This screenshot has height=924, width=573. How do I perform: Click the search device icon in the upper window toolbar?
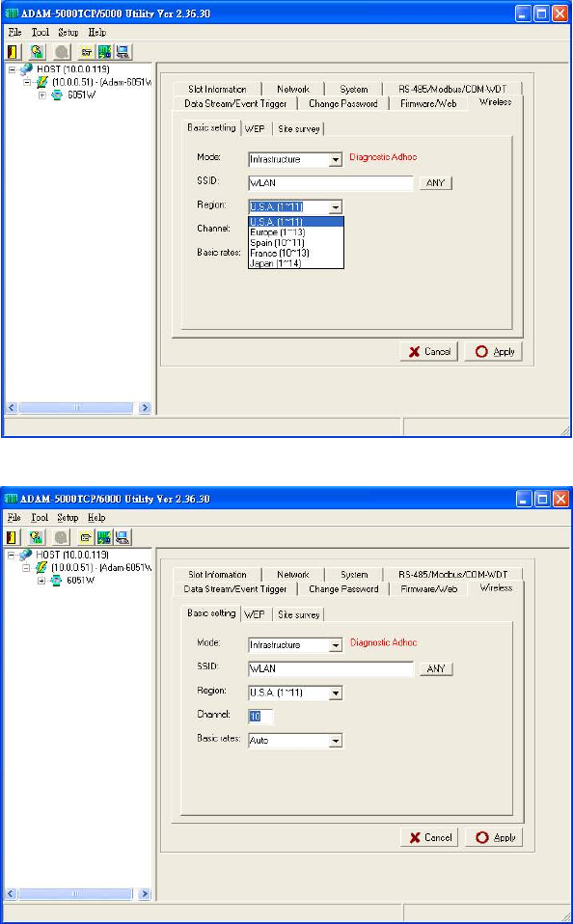(37, 52)
